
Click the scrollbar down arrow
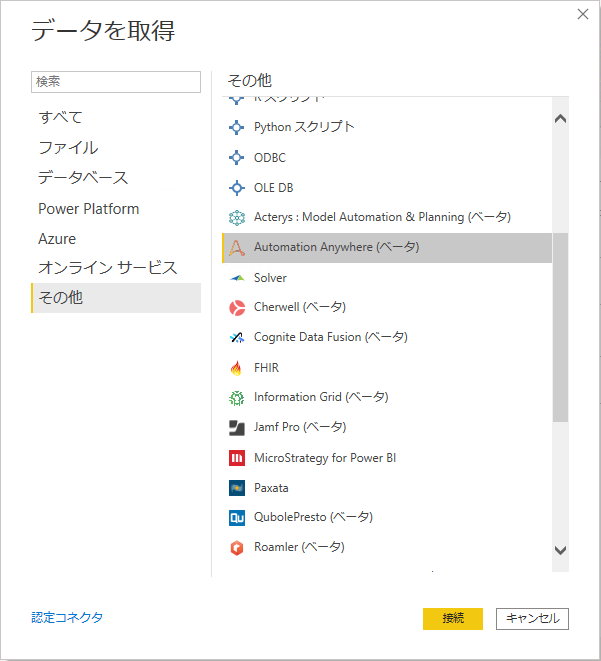[560, 550]
